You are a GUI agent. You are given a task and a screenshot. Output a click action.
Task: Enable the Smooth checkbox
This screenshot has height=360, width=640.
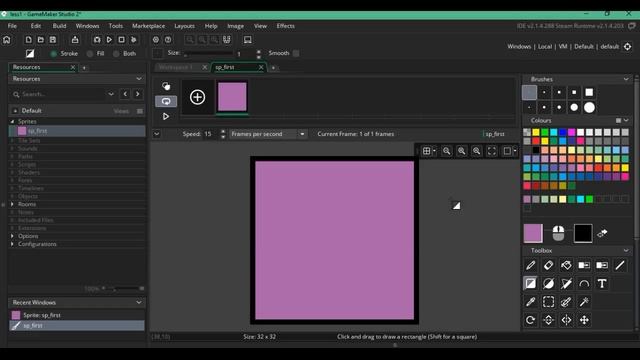(296, 53)
